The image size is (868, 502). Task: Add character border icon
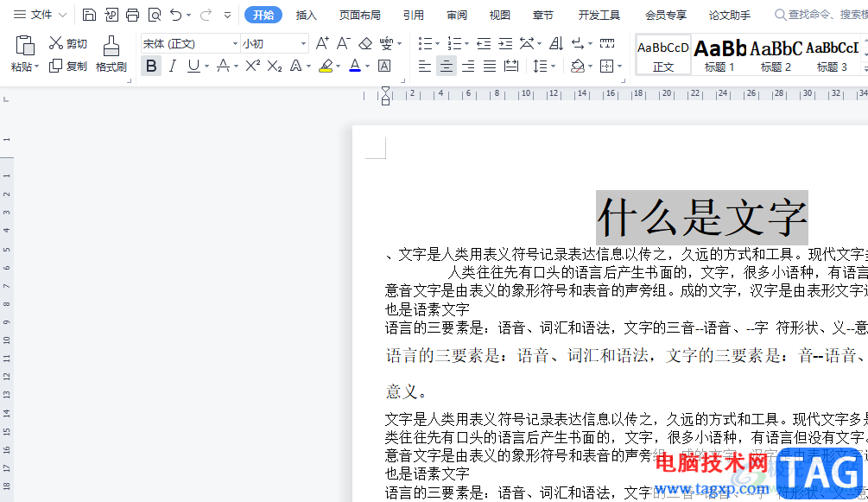(x=384, y=66)
